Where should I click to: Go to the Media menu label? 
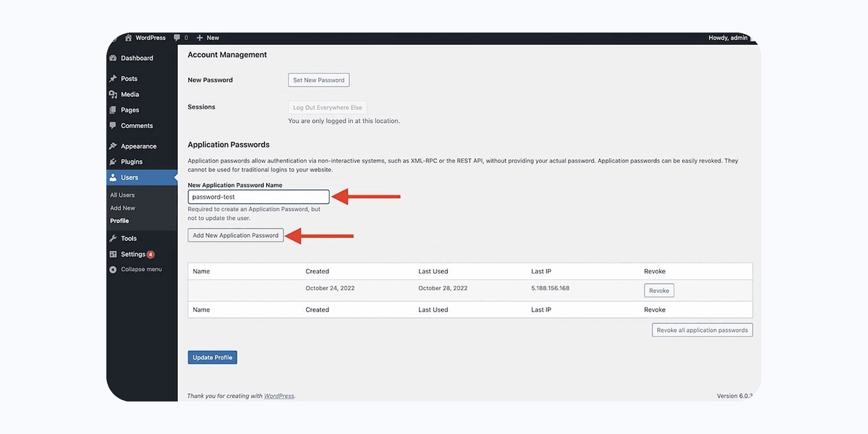(130, 95)
